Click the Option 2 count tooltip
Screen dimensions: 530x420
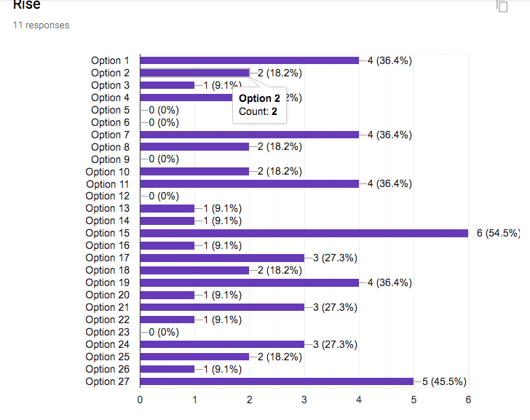pos(259,105)
